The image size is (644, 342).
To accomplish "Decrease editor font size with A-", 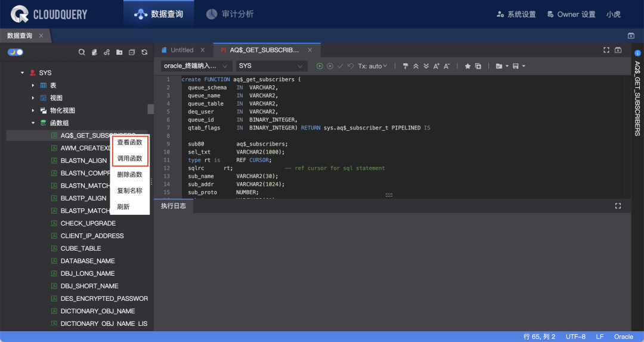I will [447, 66].
